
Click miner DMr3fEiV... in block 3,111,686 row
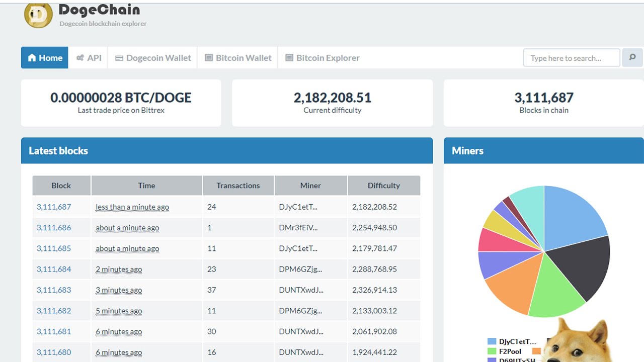coord(298,227)
